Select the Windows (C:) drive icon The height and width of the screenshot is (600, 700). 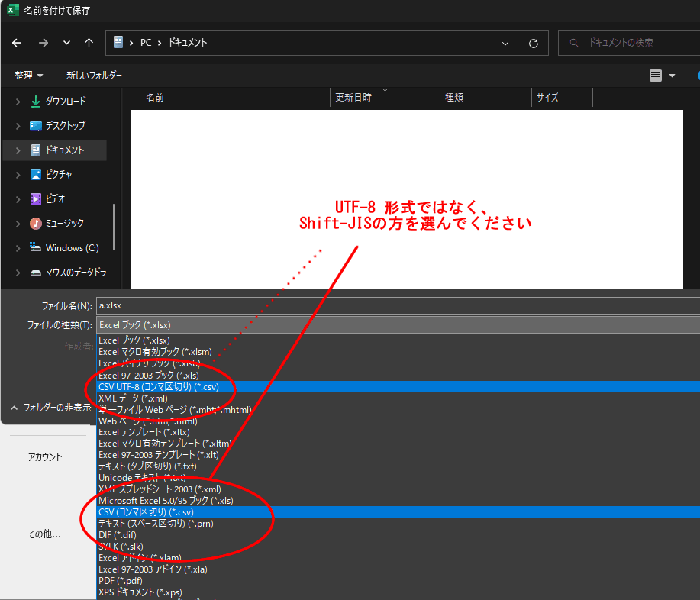[x=36, y=247]
